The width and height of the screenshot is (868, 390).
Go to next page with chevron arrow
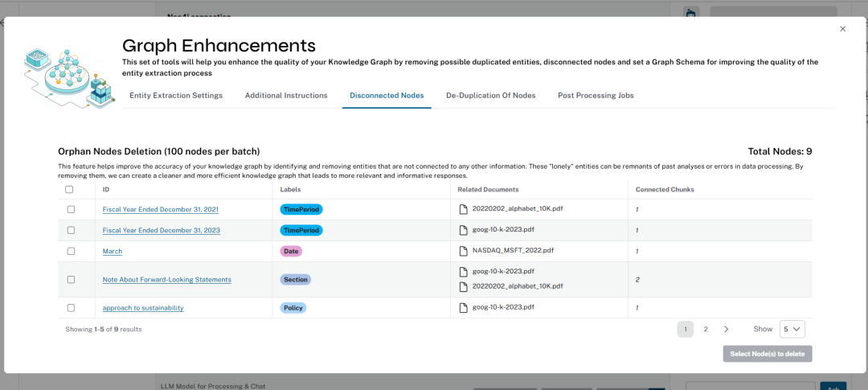pos(727,329)
